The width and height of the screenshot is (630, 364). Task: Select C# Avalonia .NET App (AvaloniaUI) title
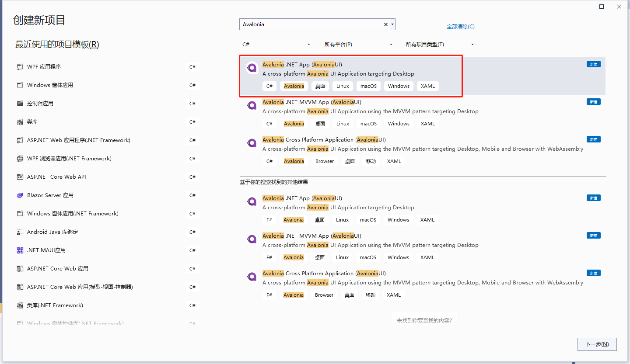point(302,65)
